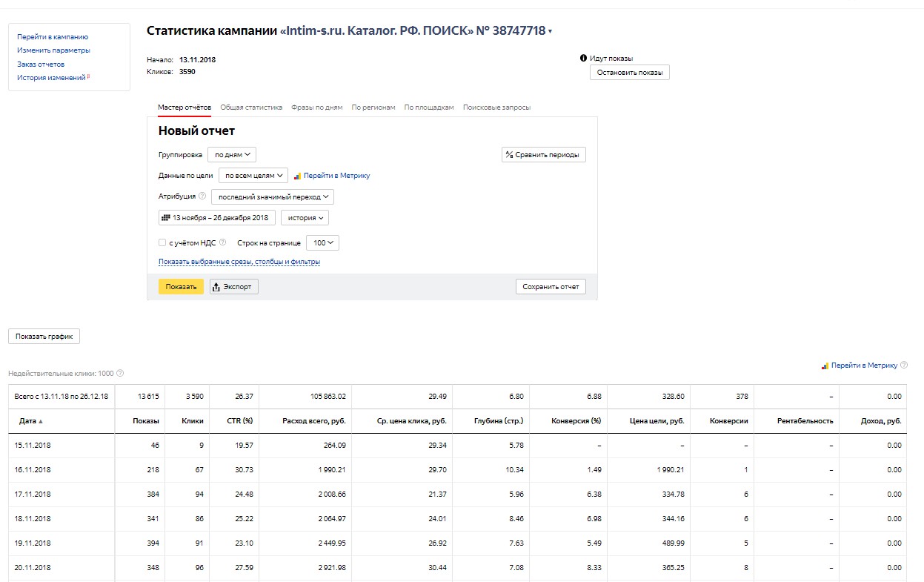The width and height of the screenshot is (924, 582).
Task: Click the Изменить параметры link
Action: tap(53, 50)
